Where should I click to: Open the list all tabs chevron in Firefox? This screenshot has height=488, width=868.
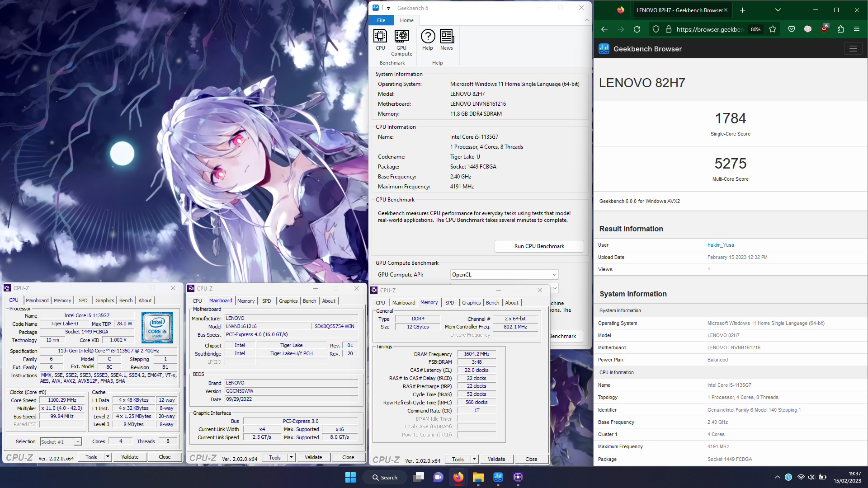tap(778, 10)
